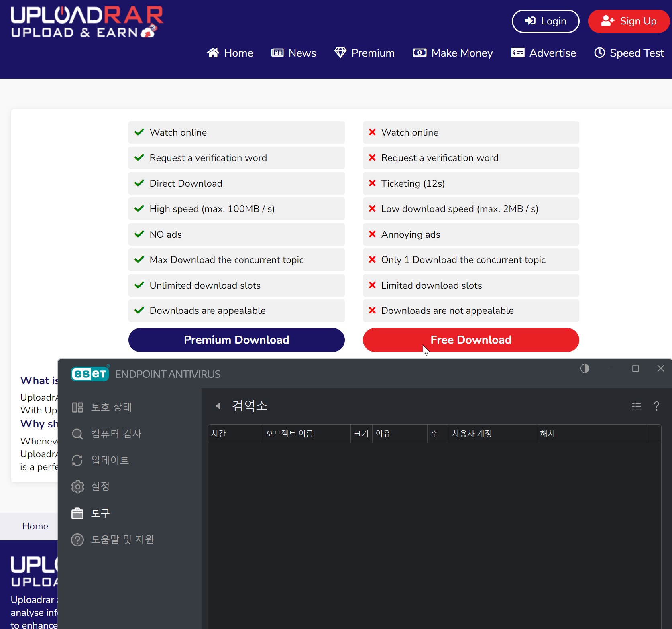
Task: Toggle ESET dark/light contrast mode icon
Action: click(585, 368)
